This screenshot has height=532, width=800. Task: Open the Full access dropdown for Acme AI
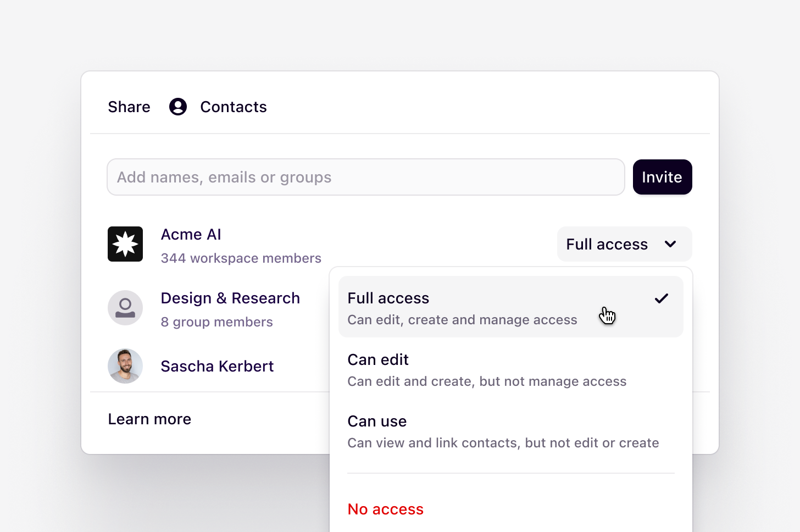(625, 244)
